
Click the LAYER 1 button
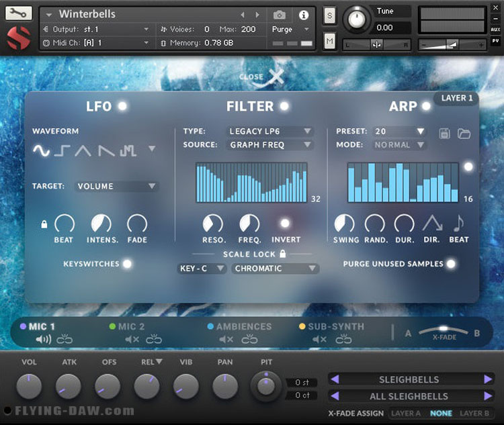(457, 98)
